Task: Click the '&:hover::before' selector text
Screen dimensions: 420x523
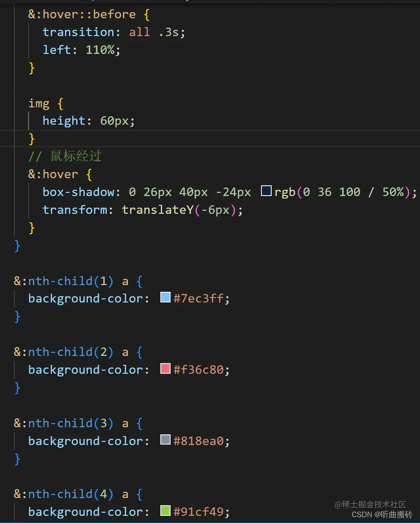Action: click(x=82, y=14)
